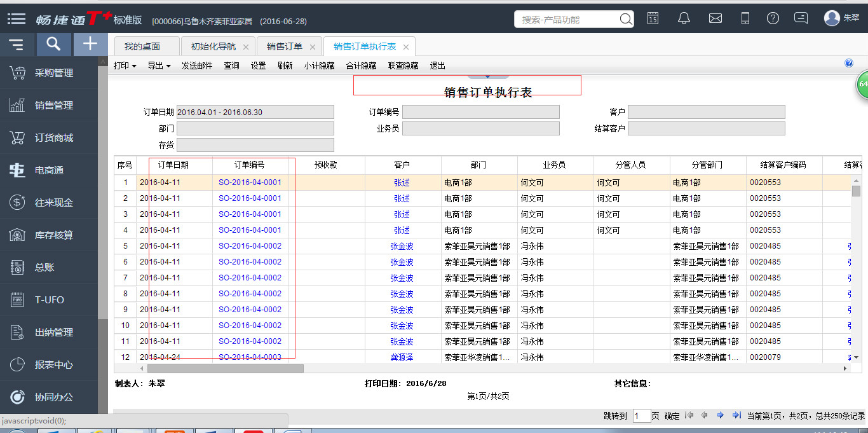This screenshot has height=433, width=868.
Task: Toggle 联查隐藏 in the toolbar
Action: click(x=403, y=65)
